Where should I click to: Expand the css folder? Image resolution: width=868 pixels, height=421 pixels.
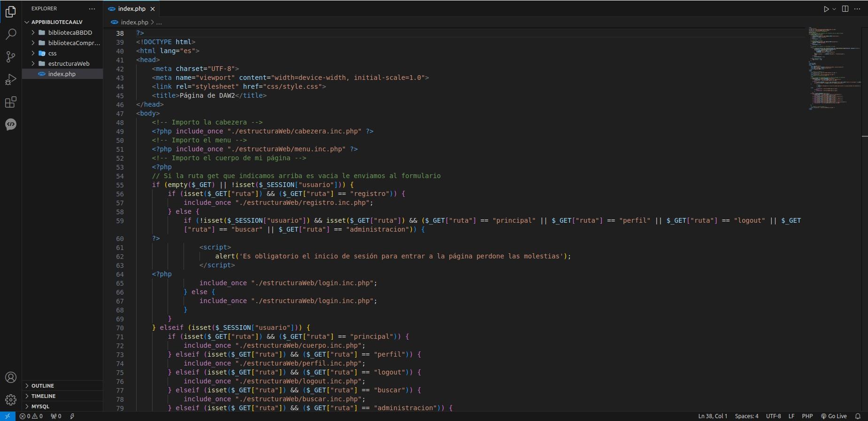(x=62, y=53)
